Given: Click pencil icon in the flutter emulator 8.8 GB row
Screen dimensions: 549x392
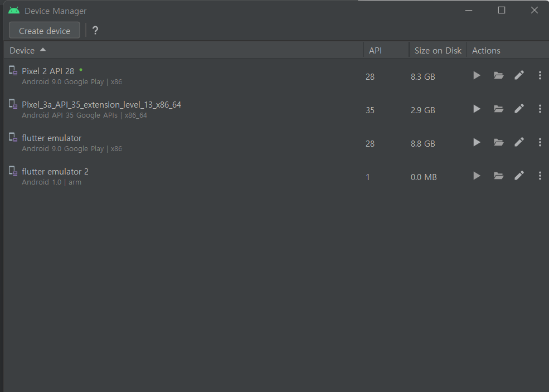Looking at the screenshot, I should click(519, 142).
